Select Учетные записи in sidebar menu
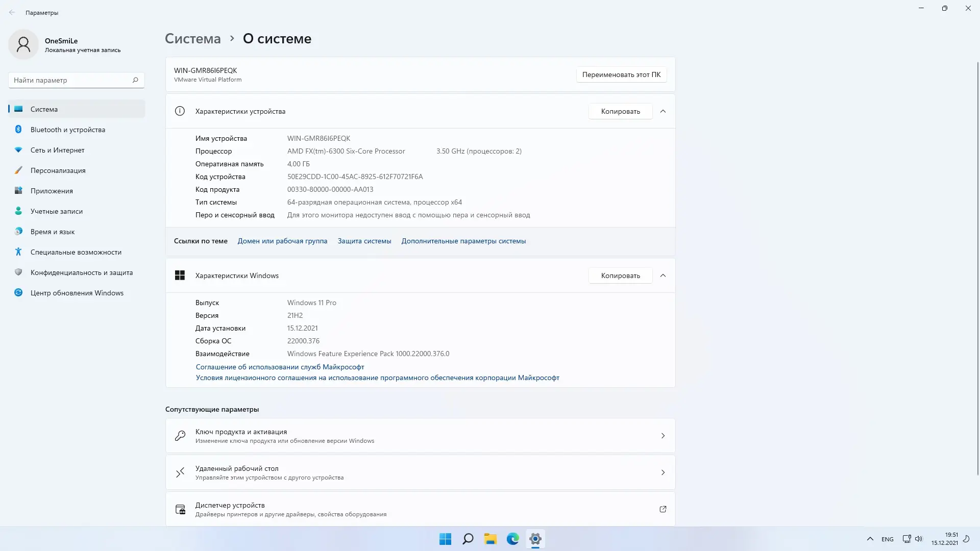Screen dimensions: 980x551 click(x=56, y=211)
